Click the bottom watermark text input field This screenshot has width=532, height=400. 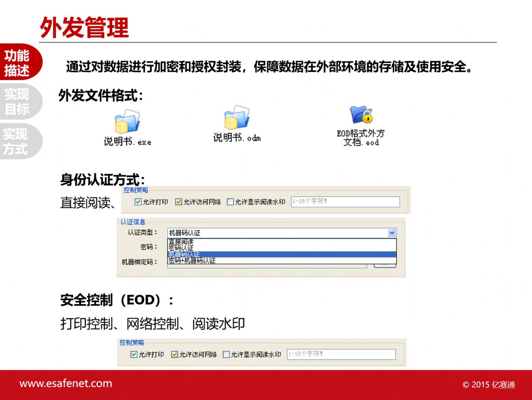point(341,354)
